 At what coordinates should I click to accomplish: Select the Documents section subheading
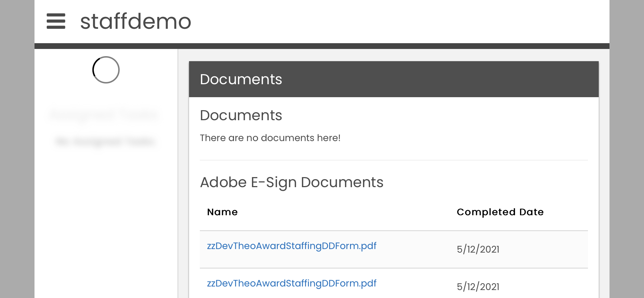pos(241,116)
